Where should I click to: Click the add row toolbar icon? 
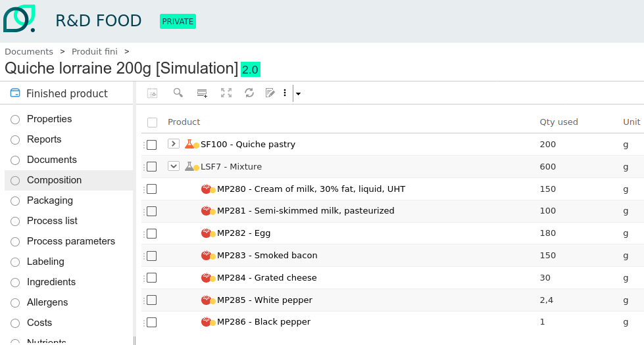pos(202,93)
